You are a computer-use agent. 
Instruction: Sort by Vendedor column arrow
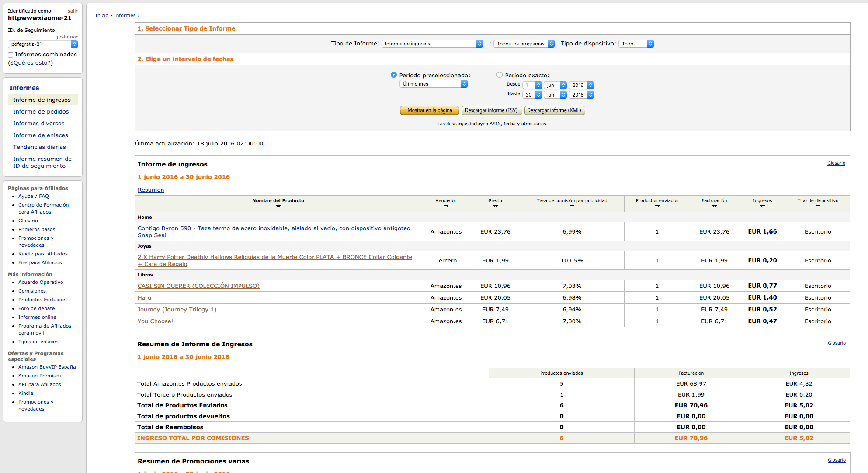tap(446, 206)
